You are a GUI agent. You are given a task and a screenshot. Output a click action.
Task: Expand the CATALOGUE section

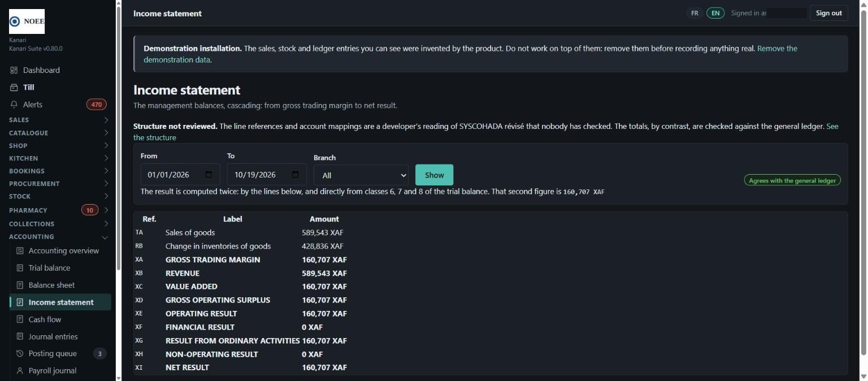59,133
